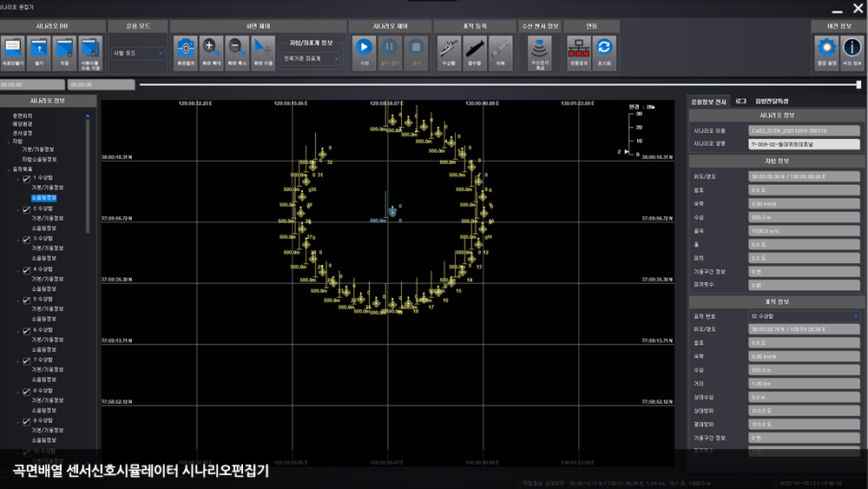Open the 진북기준 좌표계 coordinate dropdown

coord(311,59)
